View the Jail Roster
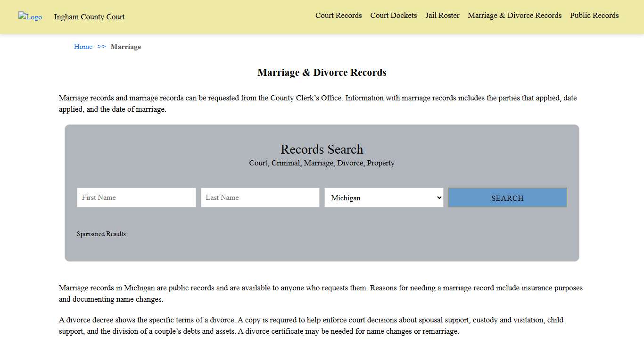 [442, 16]
